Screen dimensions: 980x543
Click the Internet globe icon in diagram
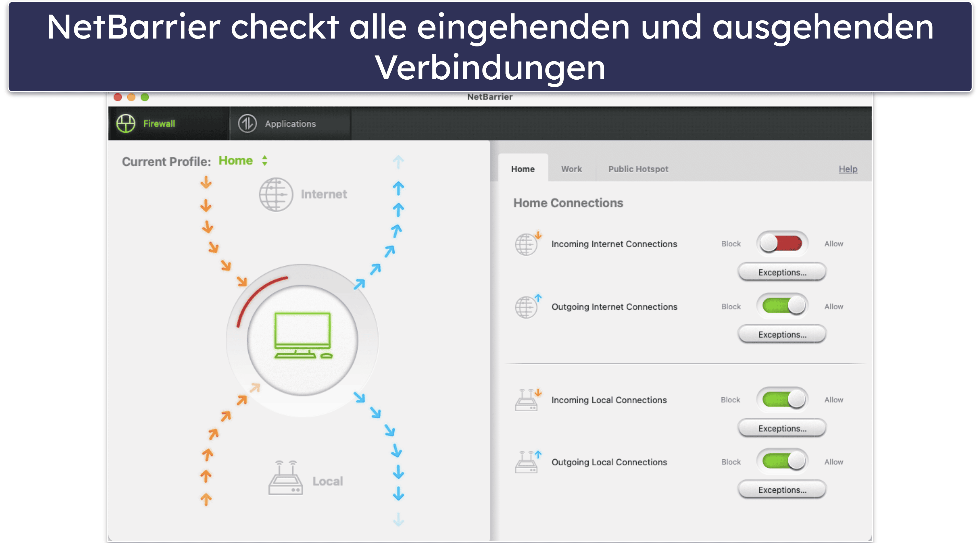(x=276, y=194)
